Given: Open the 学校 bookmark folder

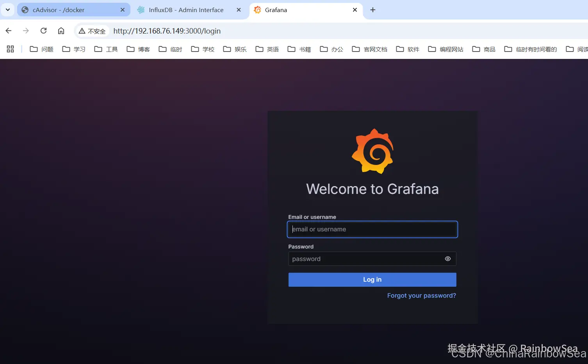Looking at the screenshot, I should click(203, 49).
